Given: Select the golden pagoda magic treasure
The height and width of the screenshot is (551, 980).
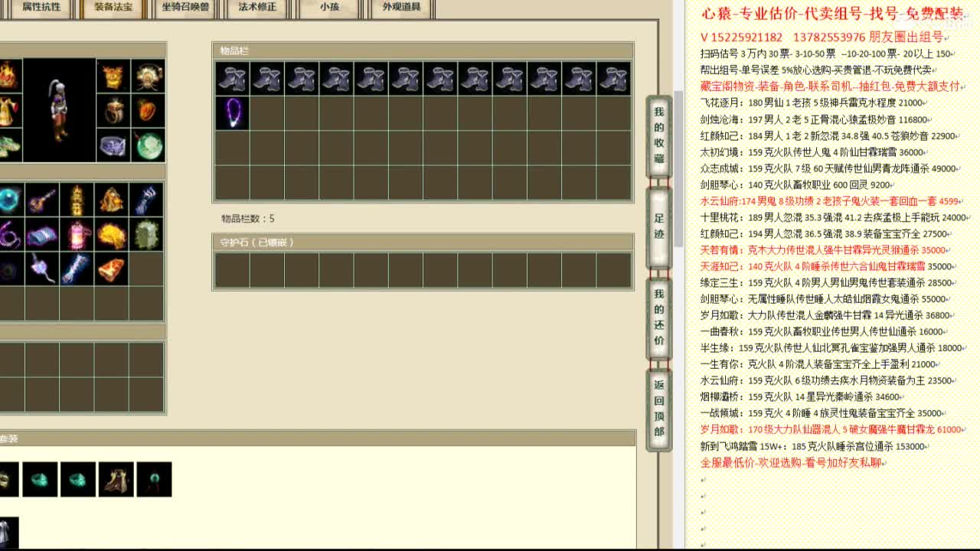Looking at the screenshot, I should [76, 200].
